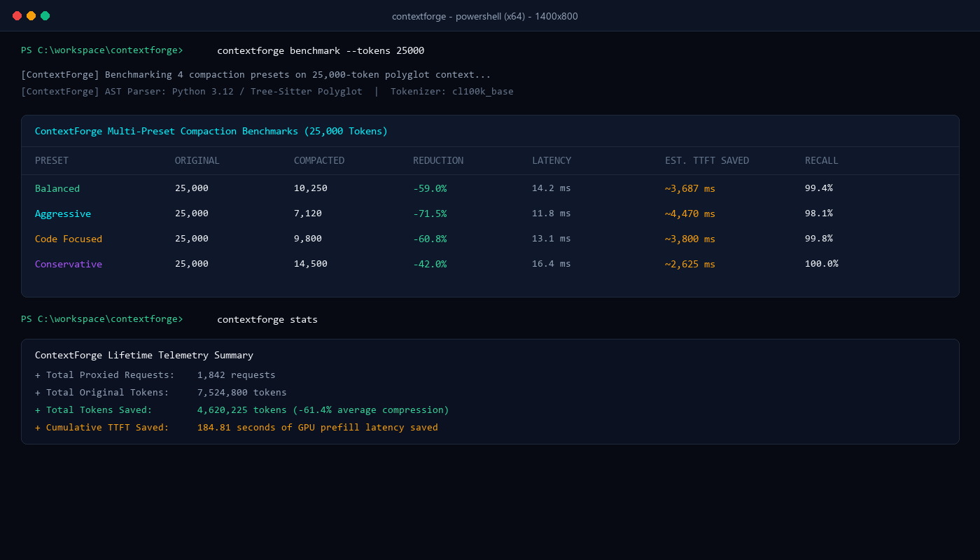Click the PRESET column header
The height and width of the screenshot is (560, 980).
[52, 160]
